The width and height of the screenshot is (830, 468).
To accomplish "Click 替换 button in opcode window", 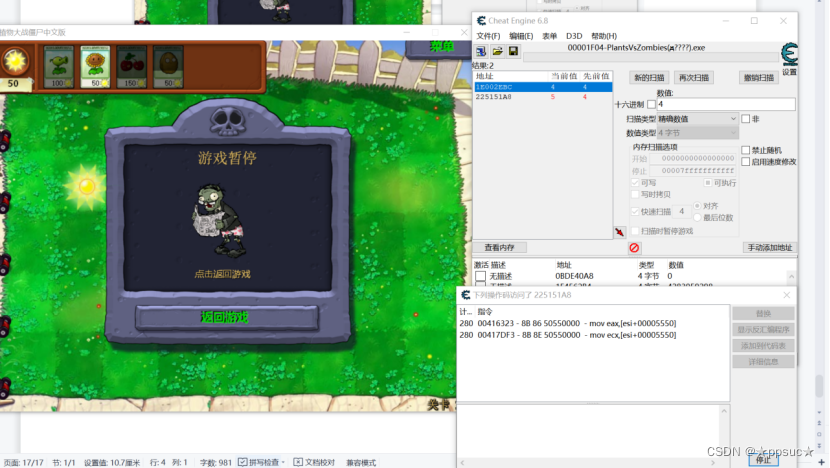I will 763,313.
